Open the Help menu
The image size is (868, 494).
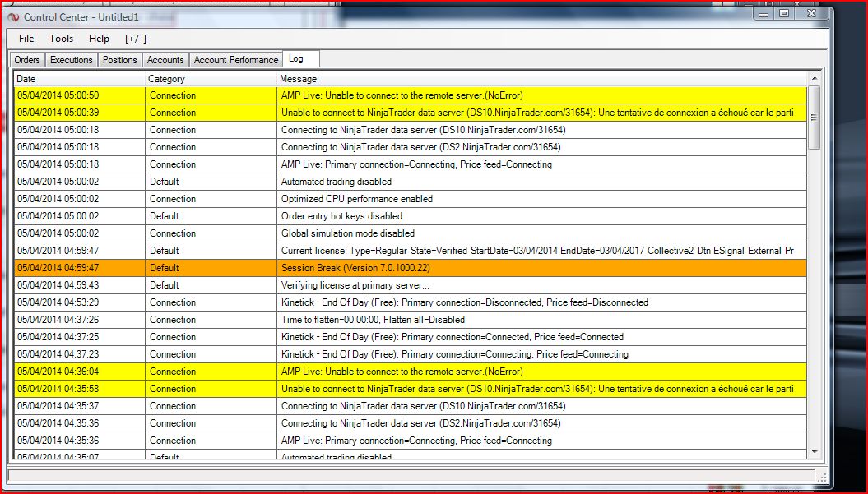(99, 38)
